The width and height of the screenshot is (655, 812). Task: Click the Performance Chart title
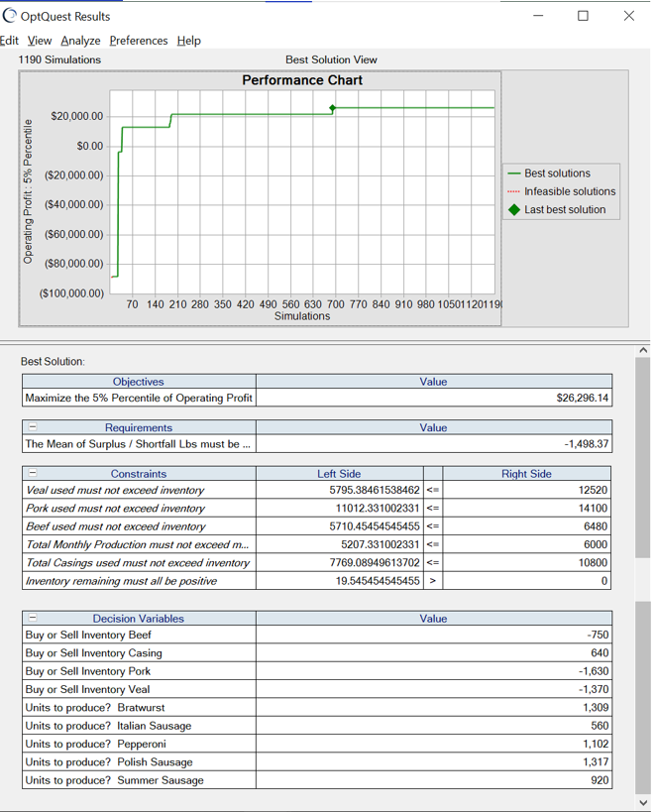coord(302,80)
